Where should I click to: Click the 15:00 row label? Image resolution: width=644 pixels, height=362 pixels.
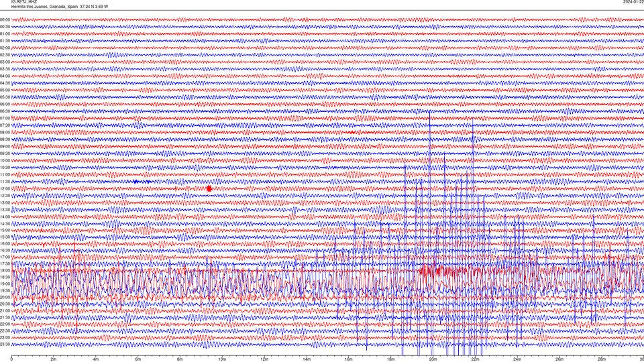pyautogui.click(x=5, y=230)
